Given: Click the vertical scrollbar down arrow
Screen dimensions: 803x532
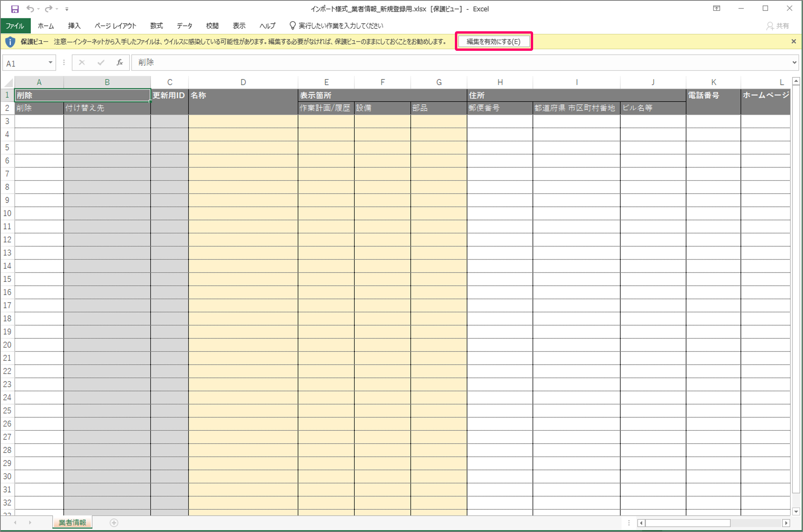Looking at the screenshot, I should [796, 511].
